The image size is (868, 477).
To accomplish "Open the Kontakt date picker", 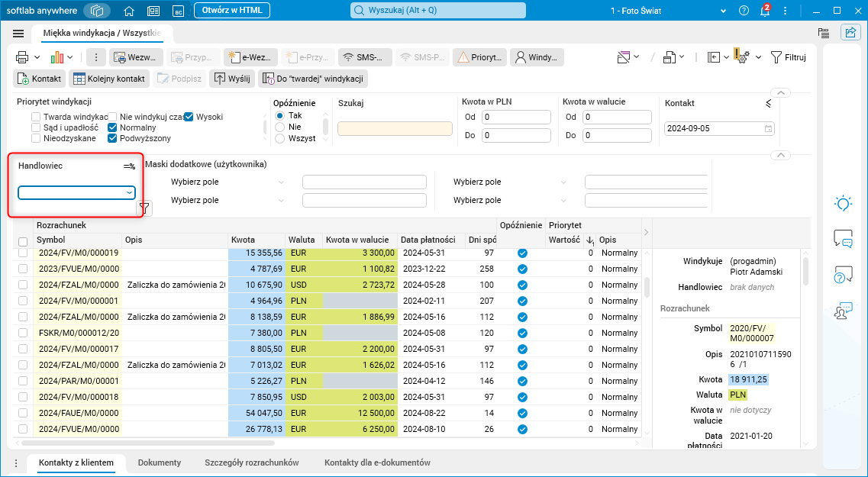I will coord(768,128).
